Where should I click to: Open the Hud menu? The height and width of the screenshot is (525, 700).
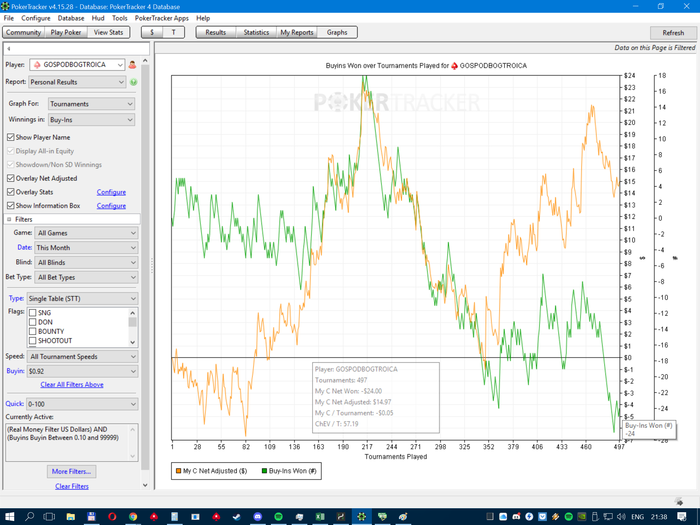tap(98, 18)
